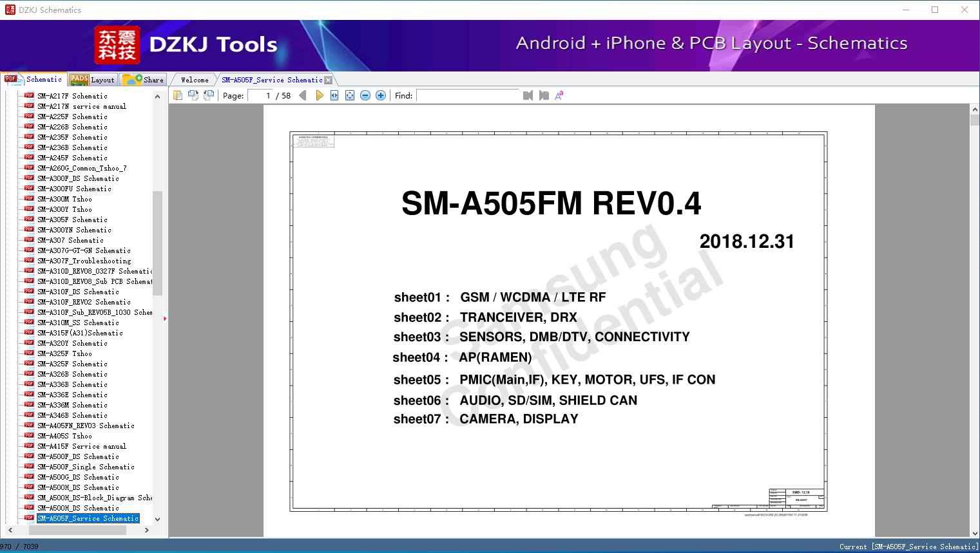Image resolution: width=980 pixels, height=553 pixels.
Task: Select SM-A226B Schematic
Action: pyautogui.click(x=72, y=127)
